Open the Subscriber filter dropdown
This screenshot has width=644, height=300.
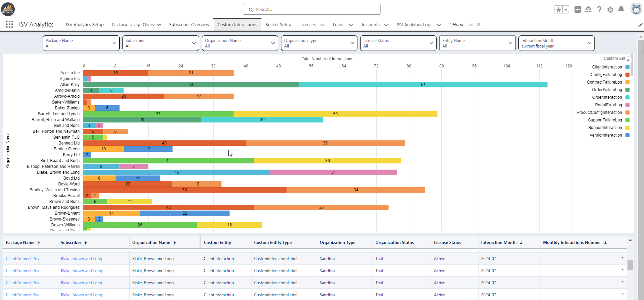click(161, 43)
